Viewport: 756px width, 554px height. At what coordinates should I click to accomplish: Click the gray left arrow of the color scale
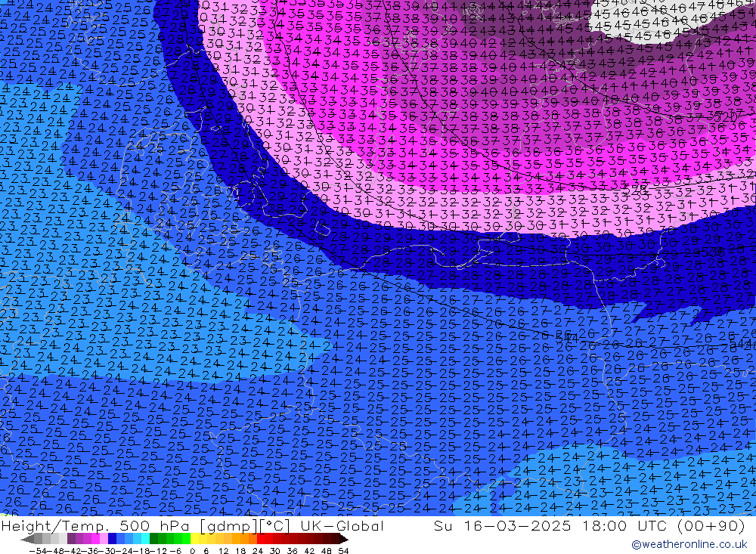(27, 540)
